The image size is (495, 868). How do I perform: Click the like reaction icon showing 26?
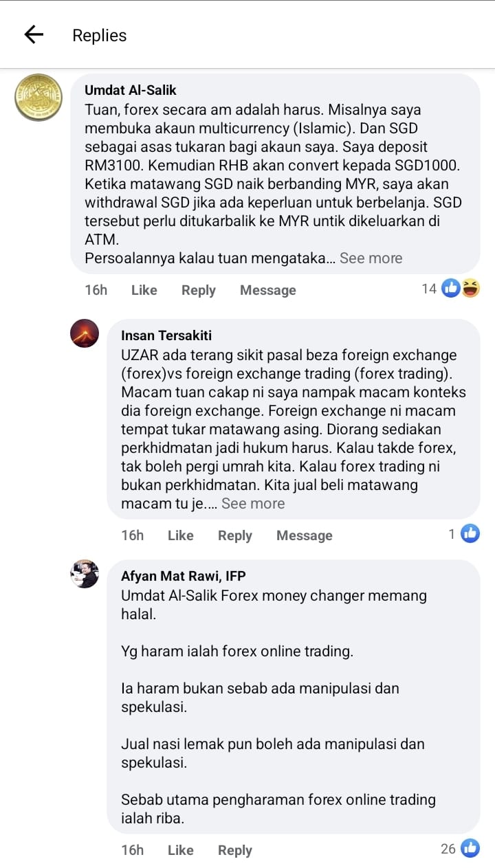tap(470, 849)
